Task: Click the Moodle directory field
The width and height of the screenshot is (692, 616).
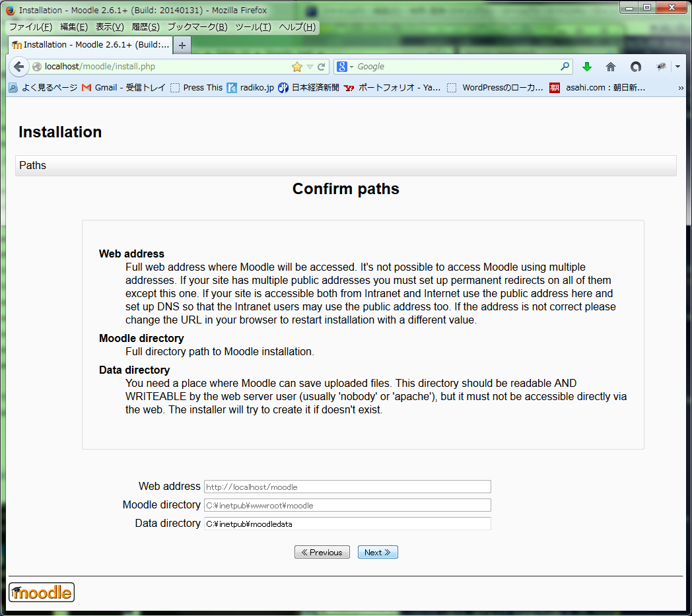Action: click(x=347, y=505)
